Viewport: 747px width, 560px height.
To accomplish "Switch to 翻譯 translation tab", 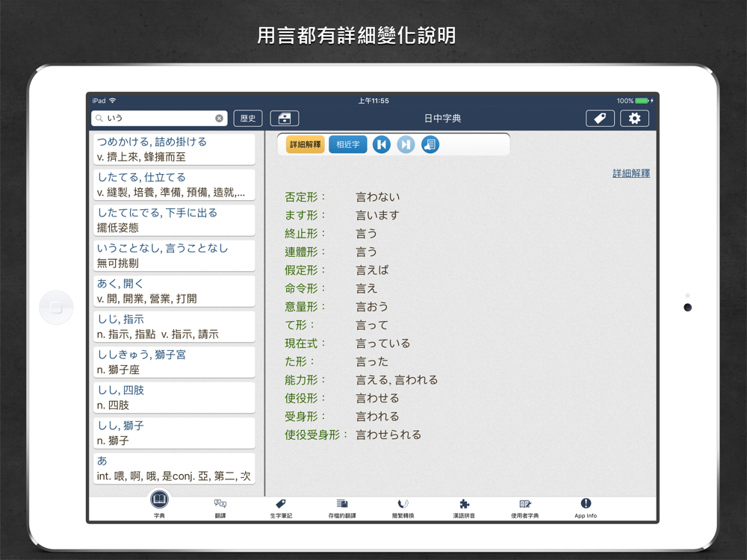I will 220,508.
